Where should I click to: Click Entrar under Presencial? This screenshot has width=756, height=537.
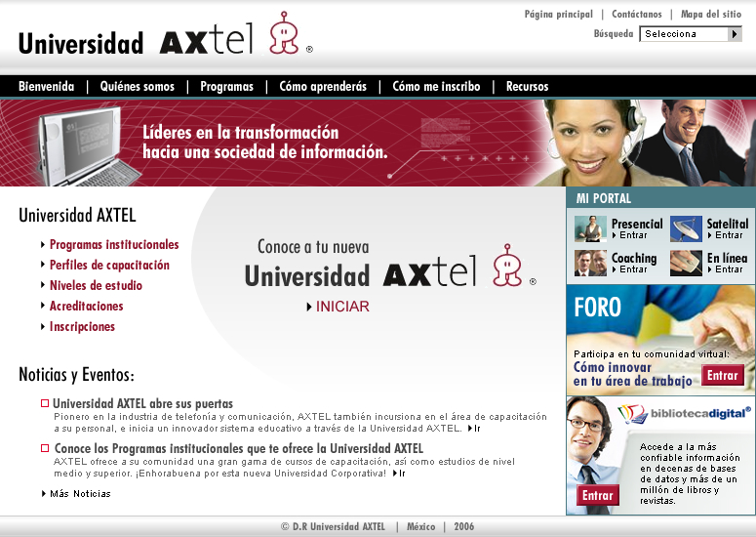[633, 235]
